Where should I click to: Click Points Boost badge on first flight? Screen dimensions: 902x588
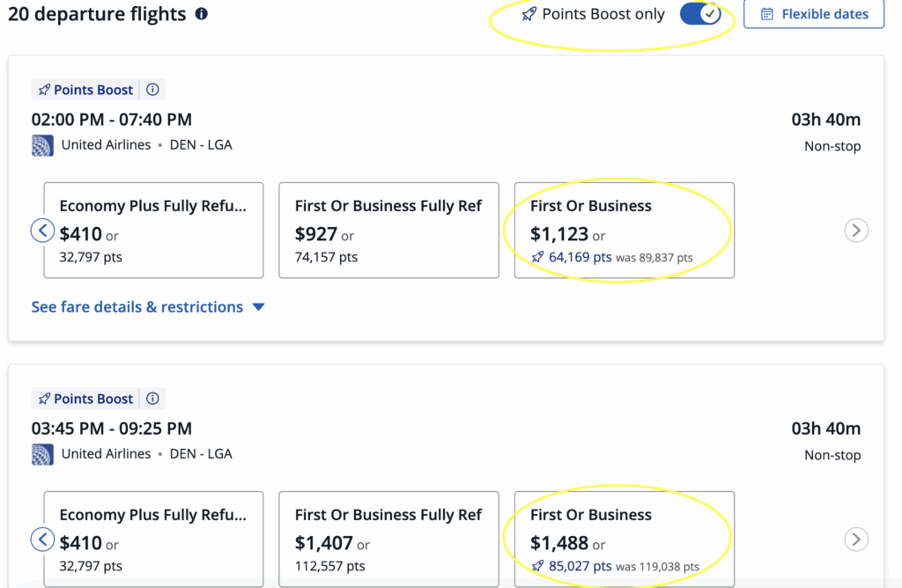[x=85, y=90]
